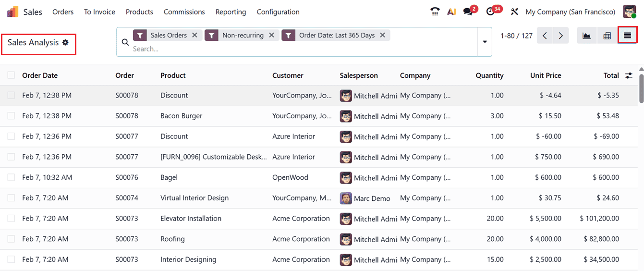
Task: Switch to list view
Action: click(627, 36)
